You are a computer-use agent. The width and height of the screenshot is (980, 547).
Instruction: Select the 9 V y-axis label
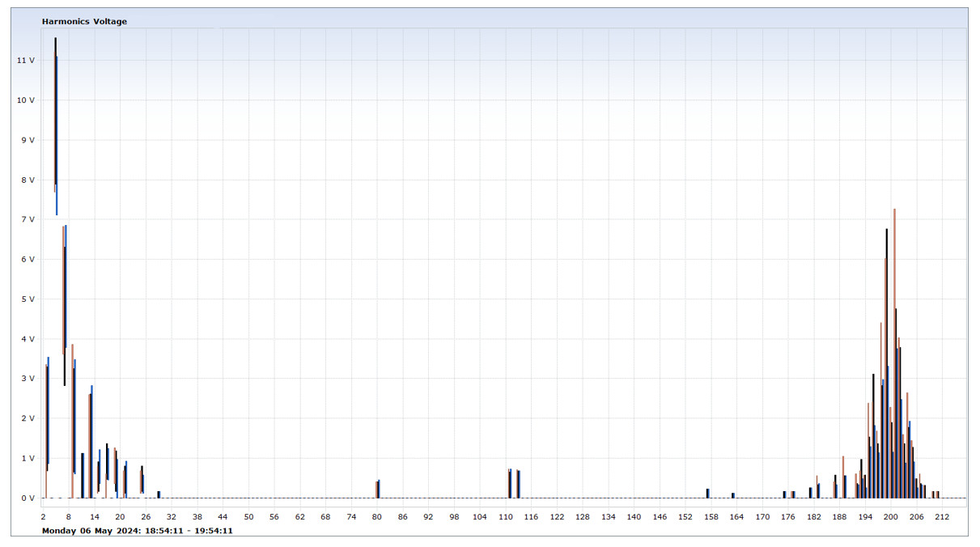click(x=28, y=140)
